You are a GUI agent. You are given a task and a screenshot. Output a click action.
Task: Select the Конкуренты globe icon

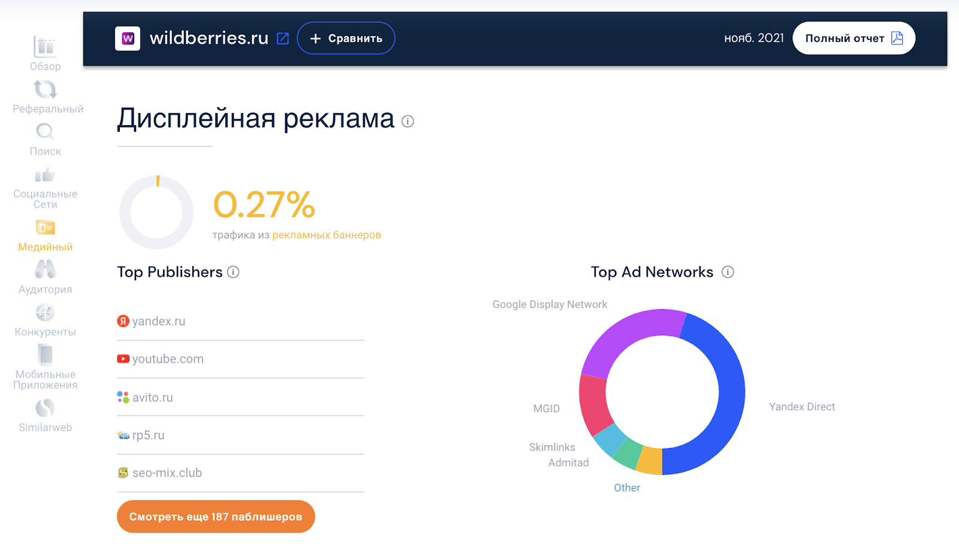pos(45,312)
